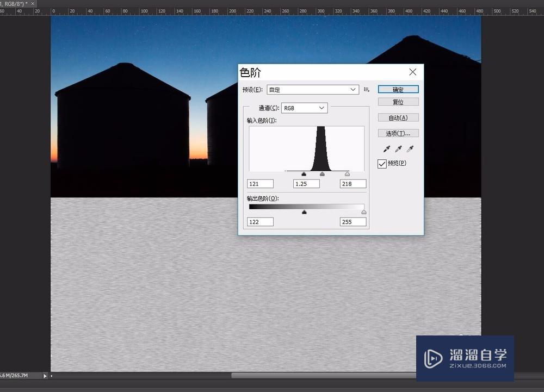Screen dimensions: 544x392
Task: Open the preset options menu icon
Action: [367, 89]
